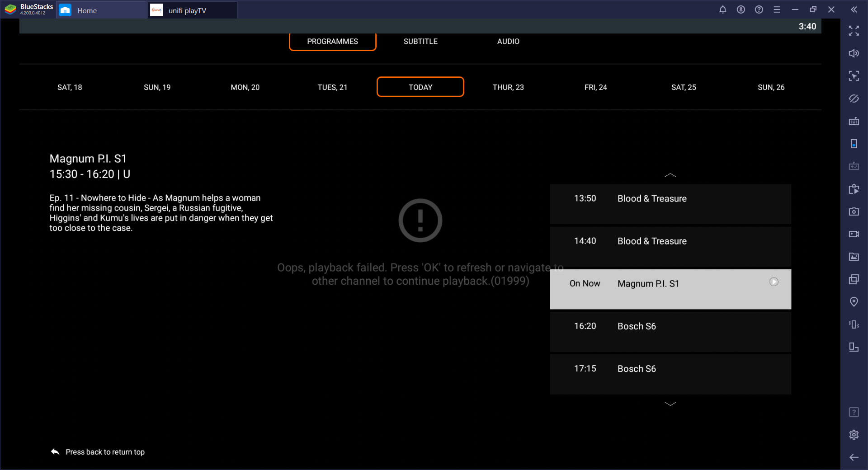The height and width of the screenshot is (470, 868).
Task: Open the help question mark in title bar
Action: point(759,9)
